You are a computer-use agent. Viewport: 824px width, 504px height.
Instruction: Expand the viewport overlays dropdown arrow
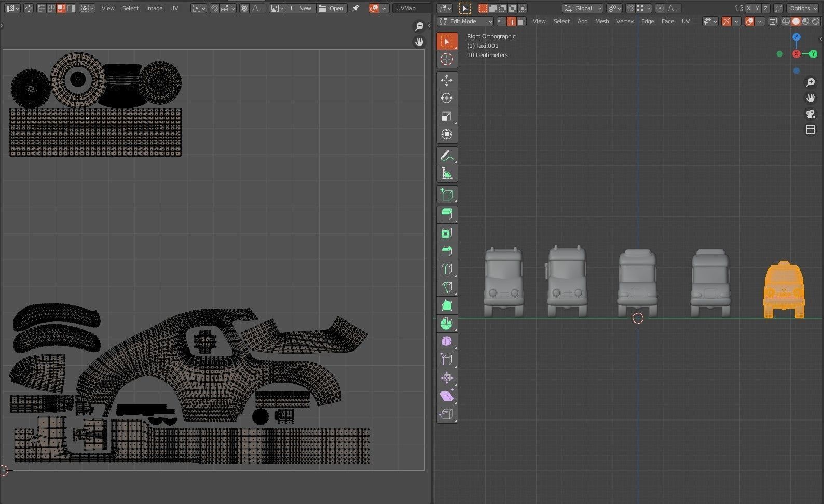[760, 21]
